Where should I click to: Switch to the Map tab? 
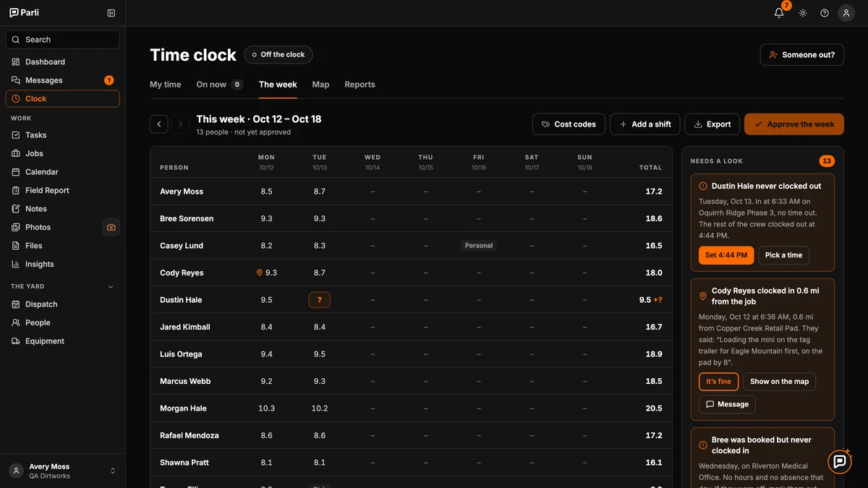pyautogui.click(x=320, y=85)
